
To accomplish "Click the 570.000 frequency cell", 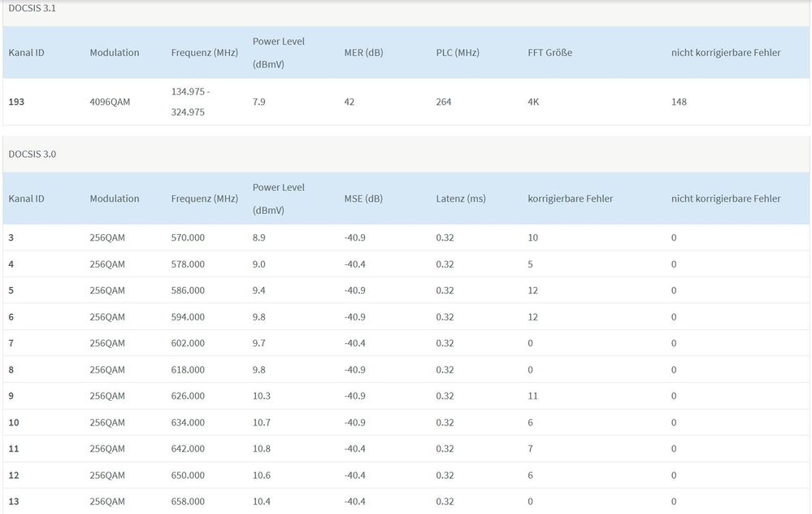I will (x=188, y=237).
